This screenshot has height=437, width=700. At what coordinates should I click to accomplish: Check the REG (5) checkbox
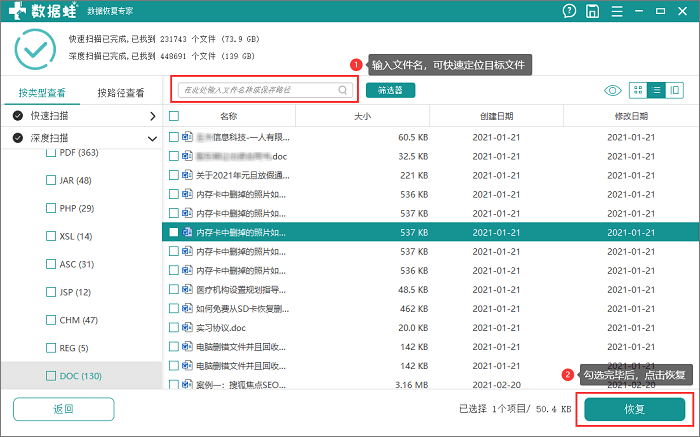tap(51, 348)
